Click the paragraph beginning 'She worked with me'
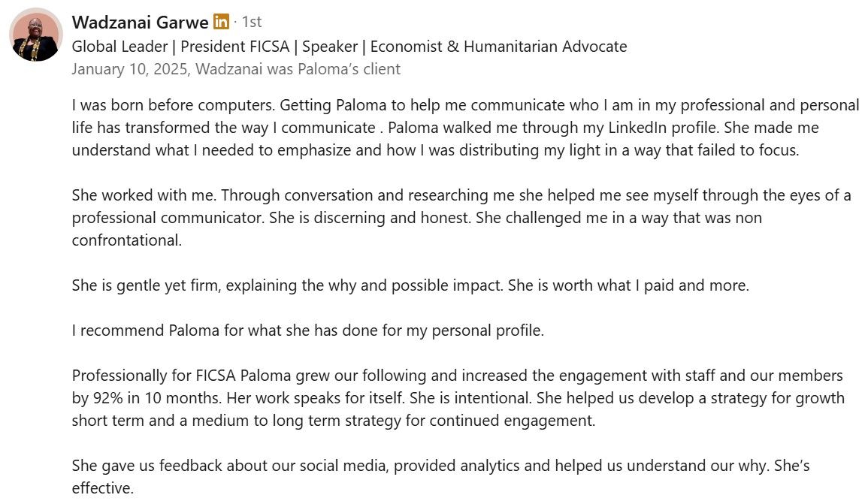The width and height of the screenshot is (868, 504). (x=461, y=217)
